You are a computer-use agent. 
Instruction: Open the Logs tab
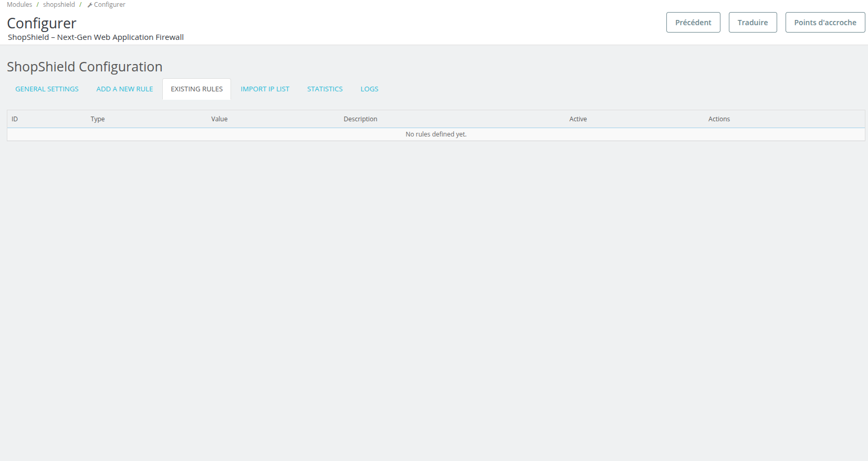tap(369, 89)
